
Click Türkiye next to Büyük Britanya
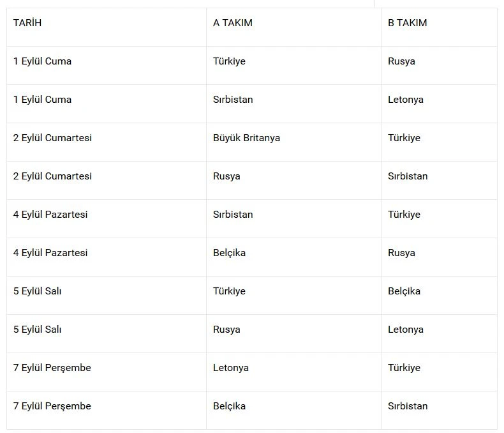tap(404, 138)
